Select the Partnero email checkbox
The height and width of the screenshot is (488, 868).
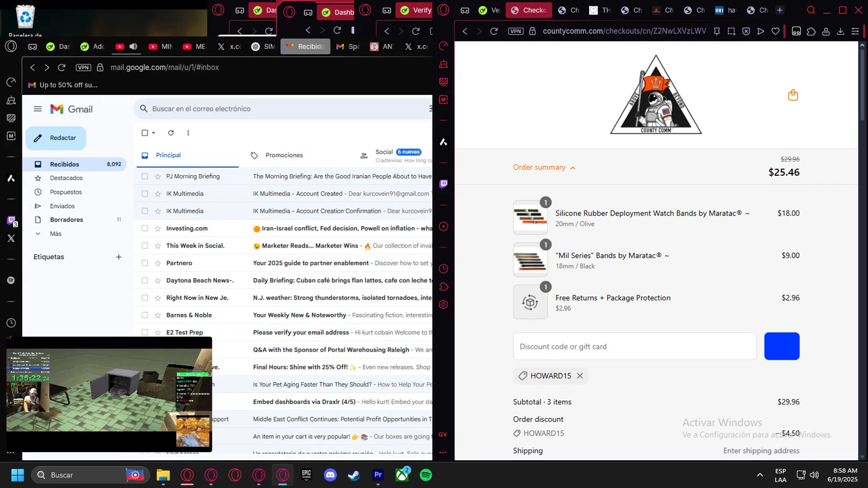point(145,263)
